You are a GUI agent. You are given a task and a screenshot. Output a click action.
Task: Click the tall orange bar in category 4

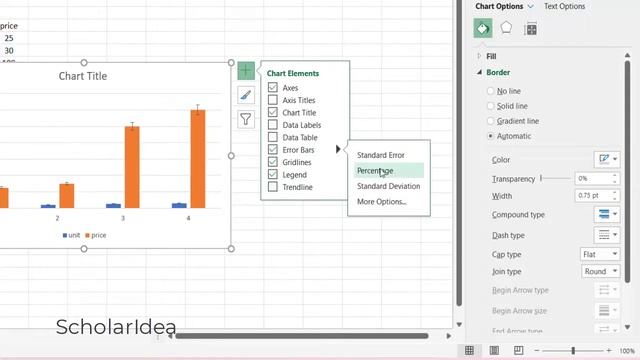pyautogui.click(x=198, y=159)
